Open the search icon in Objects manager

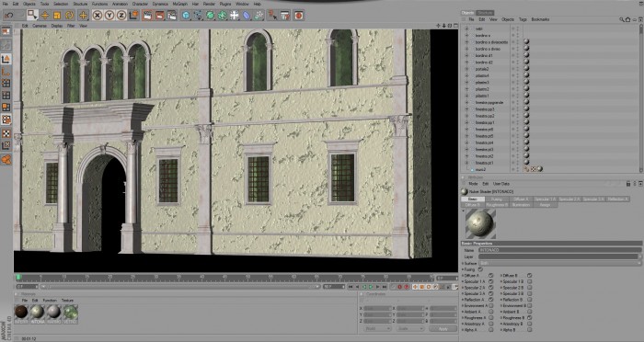click(x=622, y=19)
